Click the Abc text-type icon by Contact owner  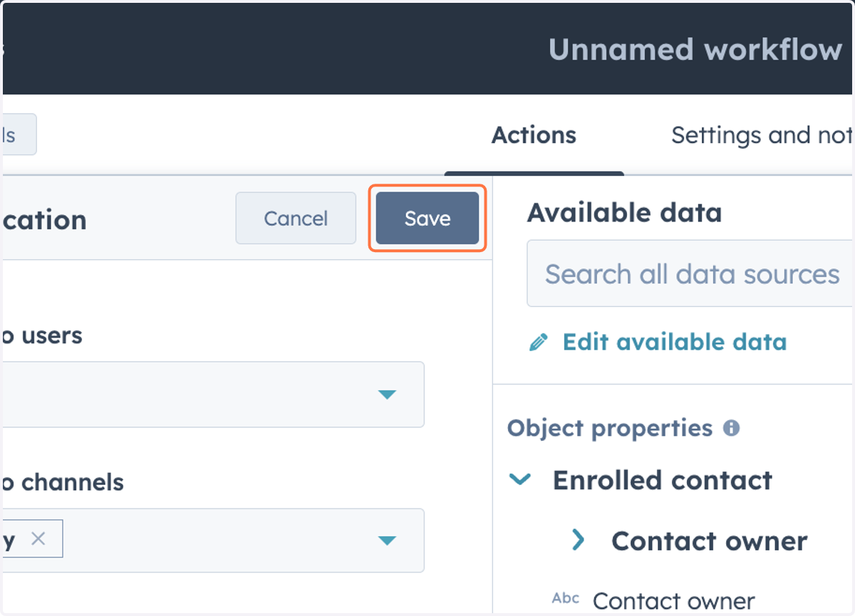(566, 598)
